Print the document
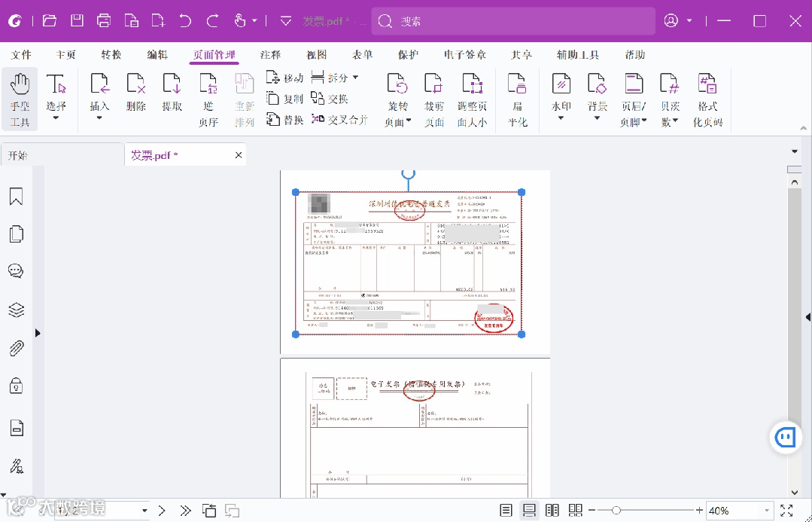 pos(104,21)
